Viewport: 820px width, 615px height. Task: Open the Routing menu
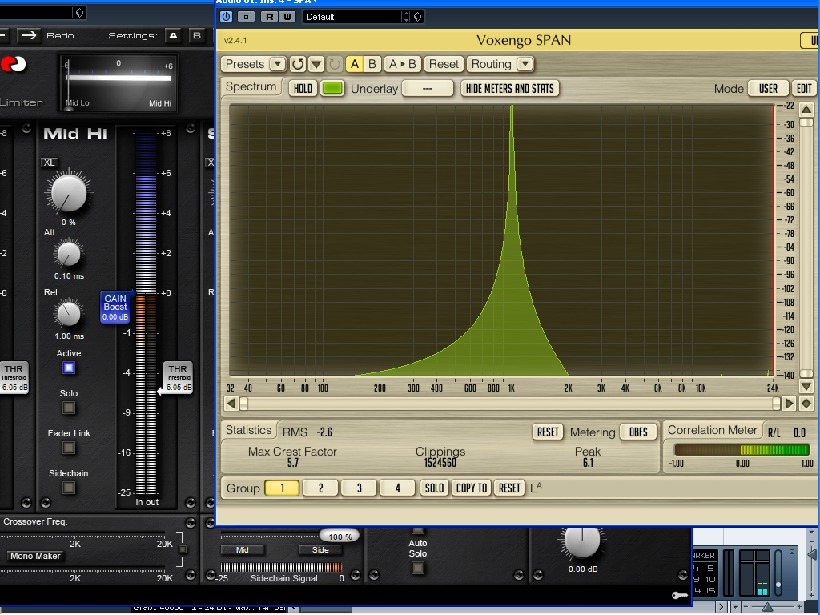492,64
